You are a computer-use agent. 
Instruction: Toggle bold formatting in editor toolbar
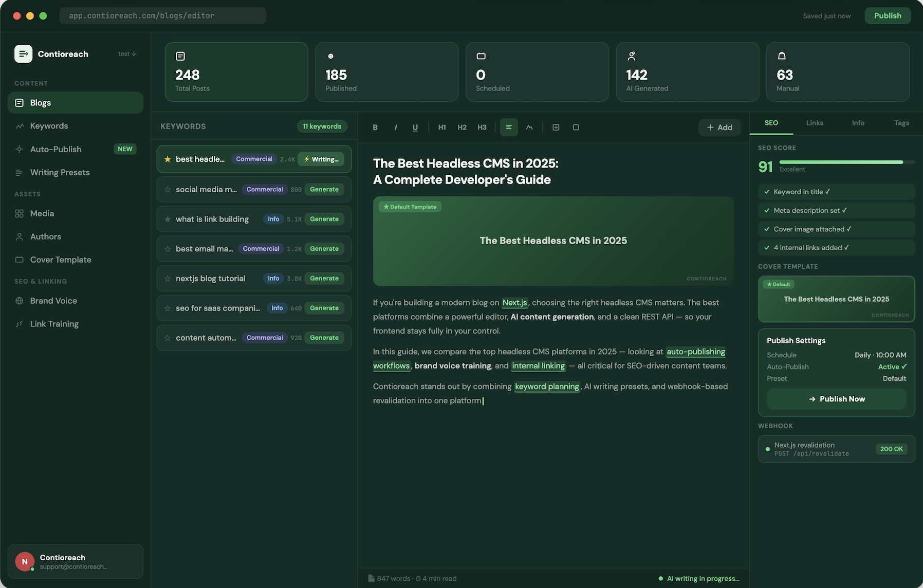tap(375, 127)
